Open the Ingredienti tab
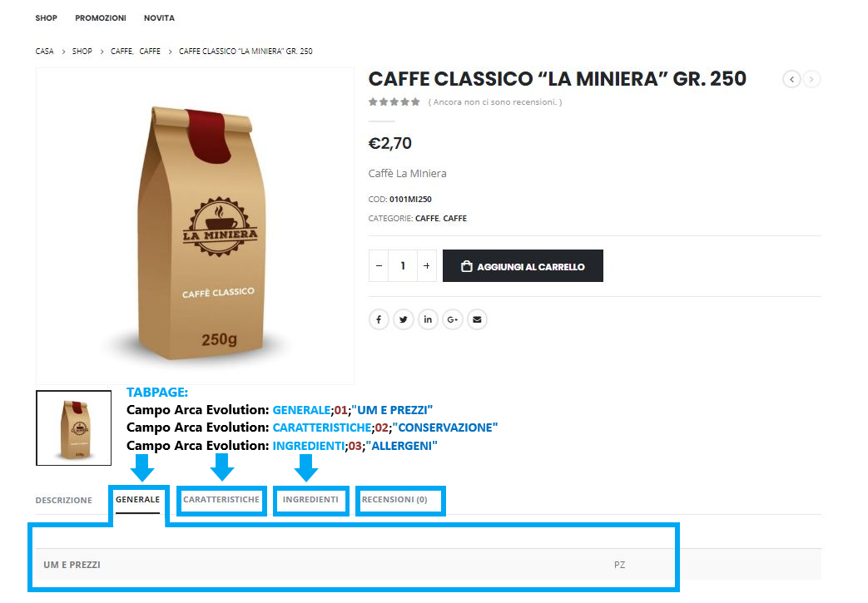Viewport: 868px width, 603px height. click(x=310, y=500)
